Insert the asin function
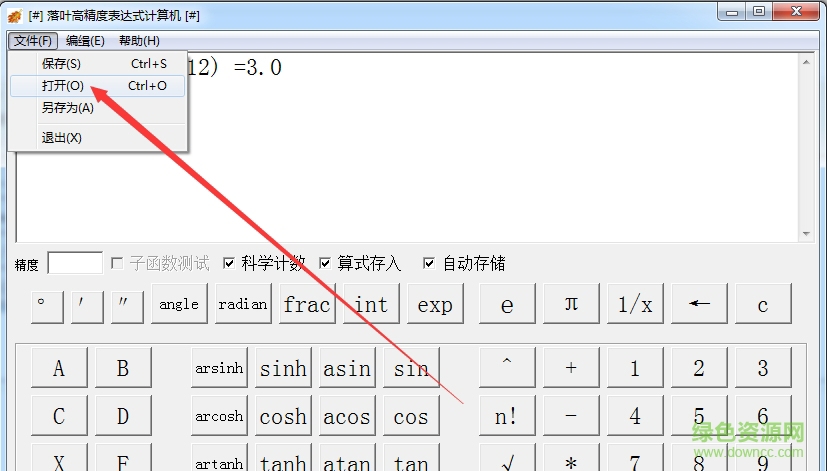The width and height of the screenshot is (827, 471). tap(347, 368)
